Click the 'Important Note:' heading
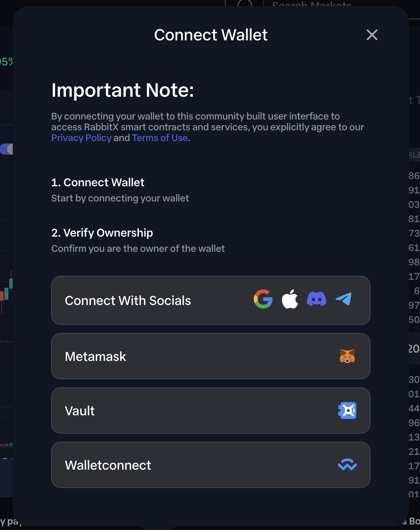This screenshot has width=420, height=530. [x=123, y=90]
